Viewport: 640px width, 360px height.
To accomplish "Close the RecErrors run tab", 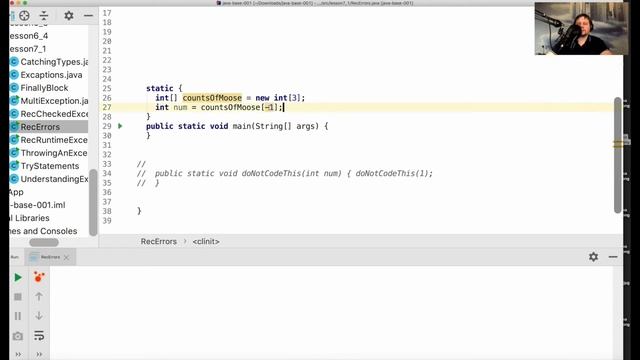I will tap(67, 257).
